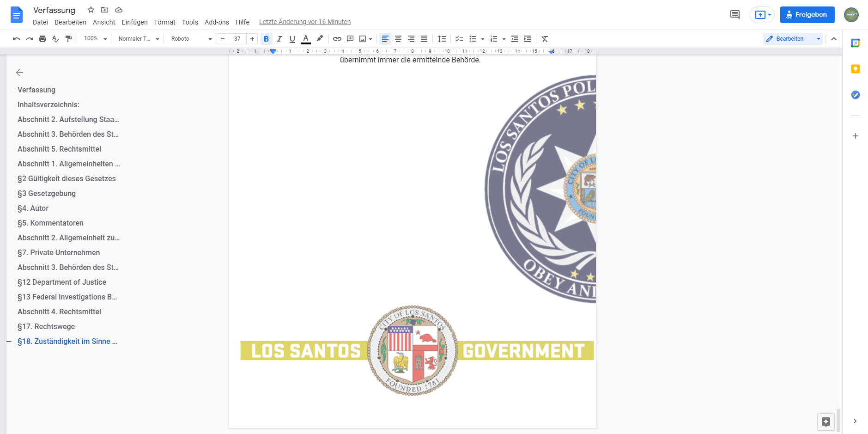Jump to §12 Department of Justice heading

tap(62, 282)
